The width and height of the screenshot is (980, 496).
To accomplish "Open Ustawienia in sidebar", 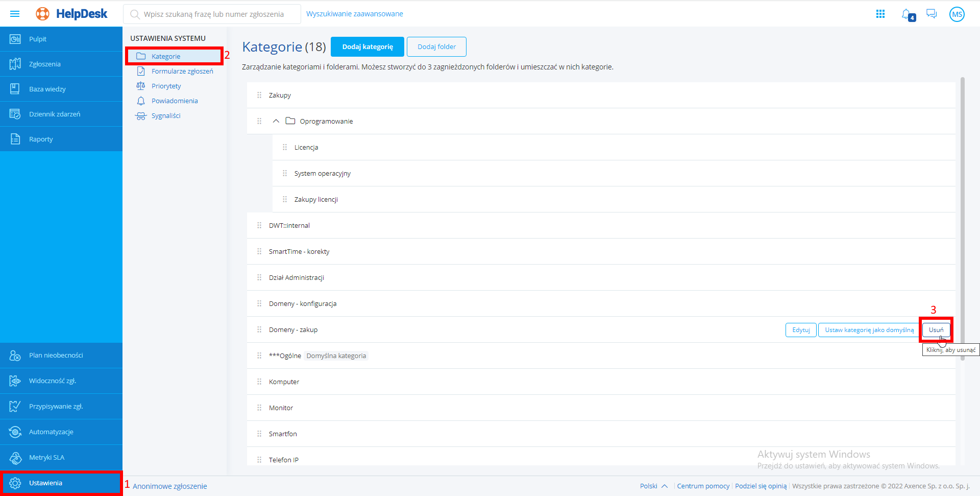I will [x=61, y=483].
